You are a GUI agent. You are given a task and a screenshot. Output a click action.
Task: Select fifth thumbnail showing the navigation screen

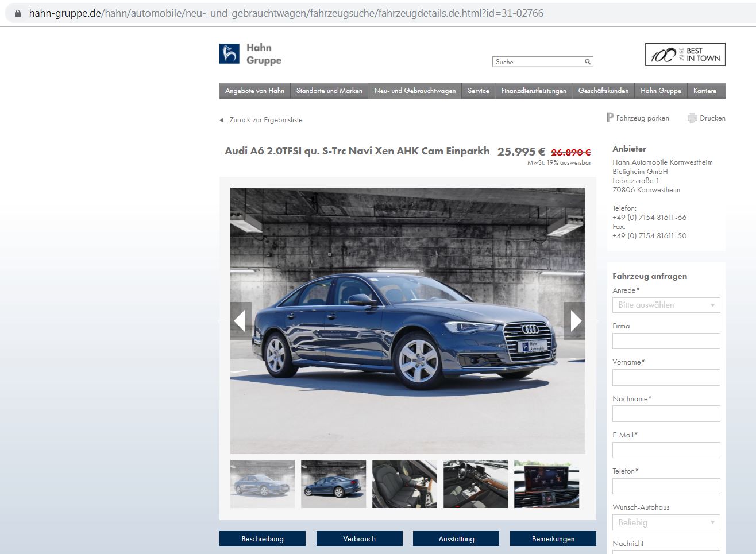[546, 484]
